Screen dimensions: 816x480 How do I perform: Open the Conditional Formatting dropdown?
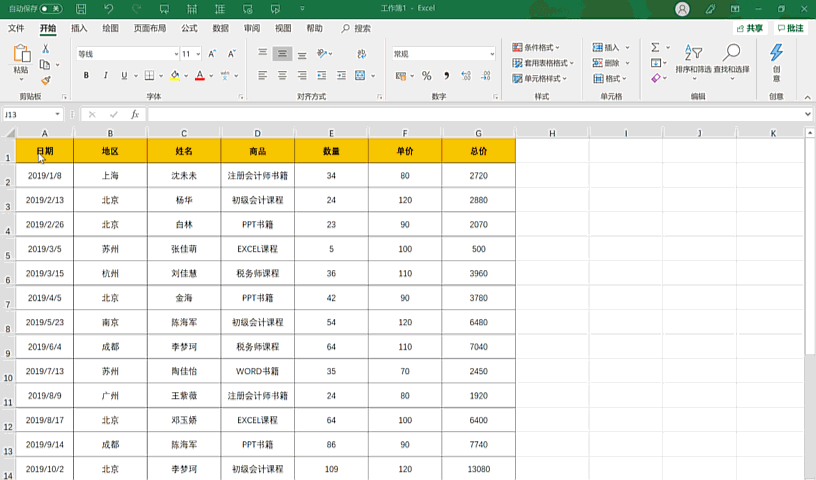click(x=536, y=47)
